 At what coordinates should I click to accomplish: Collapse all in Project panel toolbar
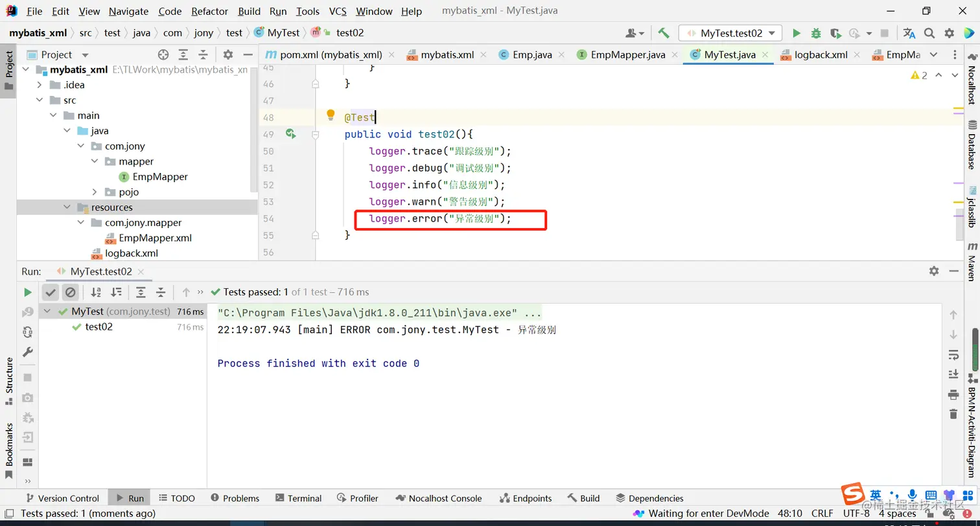[x=203, y=54]
